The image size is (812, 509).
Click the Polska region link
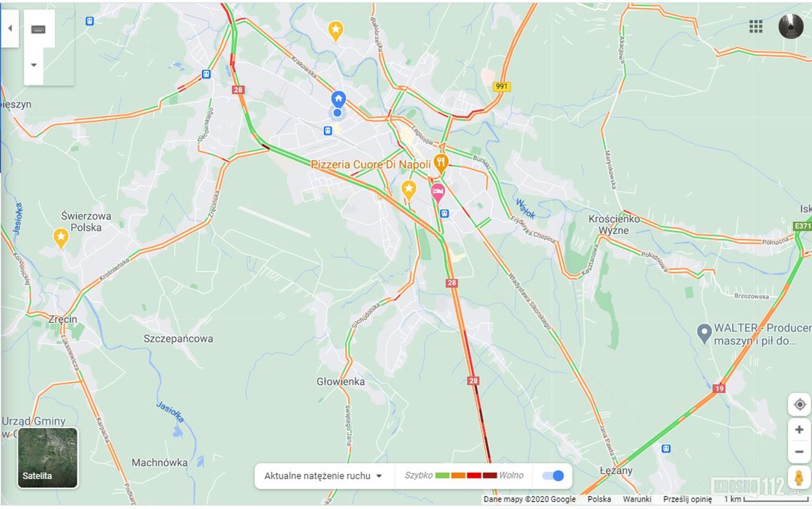tap(599, 499)
